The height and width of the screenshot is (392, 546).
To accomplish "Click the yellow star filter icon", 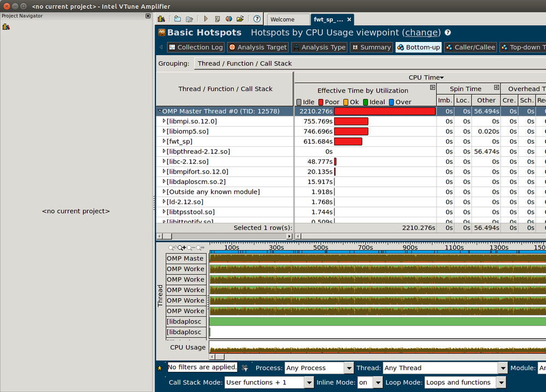I will [160, 368].
